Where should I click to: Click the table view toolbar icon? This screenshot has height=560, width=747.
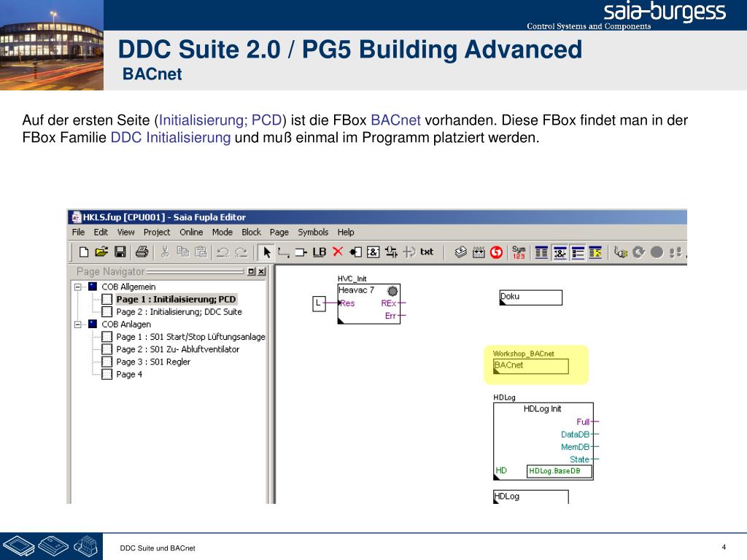tap(542, 252)
